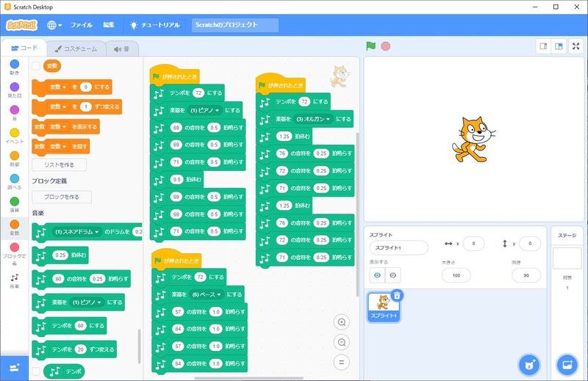Switch to the コスチューム tab
Screen dimensions: 588x381
point(76,48)
